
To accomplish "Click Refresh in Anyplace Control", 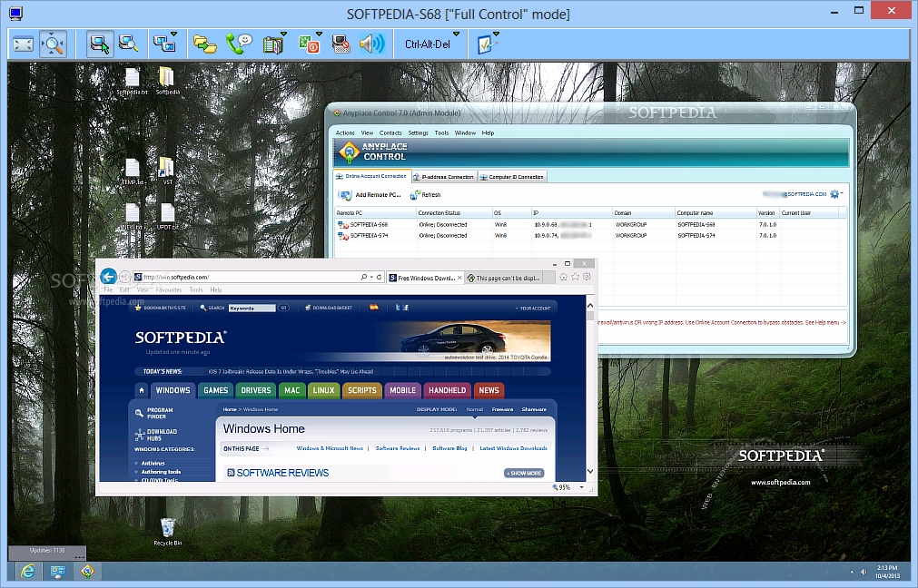I will (x=425, y=195).
